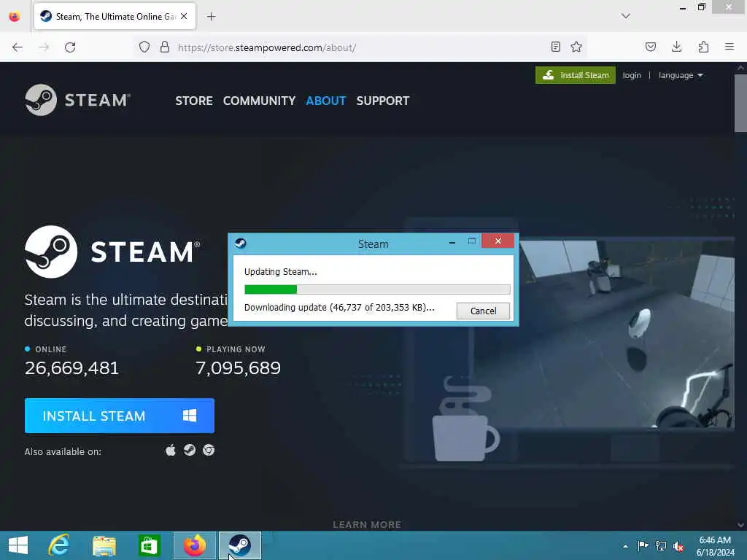Click the "Updating Steam..." text in the dialog
Screen dimensions: 747x560
(281, 272)
